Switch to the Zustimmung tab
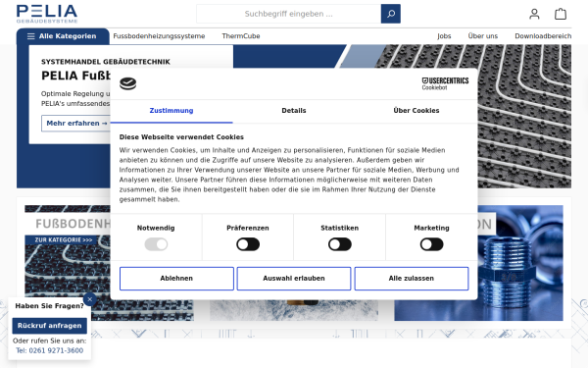 click(x=171, y=111)
